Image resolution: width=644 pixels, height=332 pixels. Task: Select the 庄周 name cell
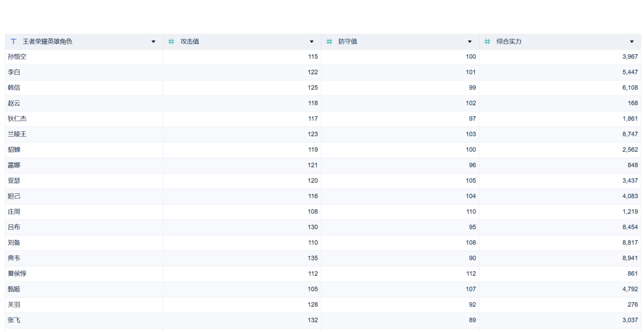84,212
